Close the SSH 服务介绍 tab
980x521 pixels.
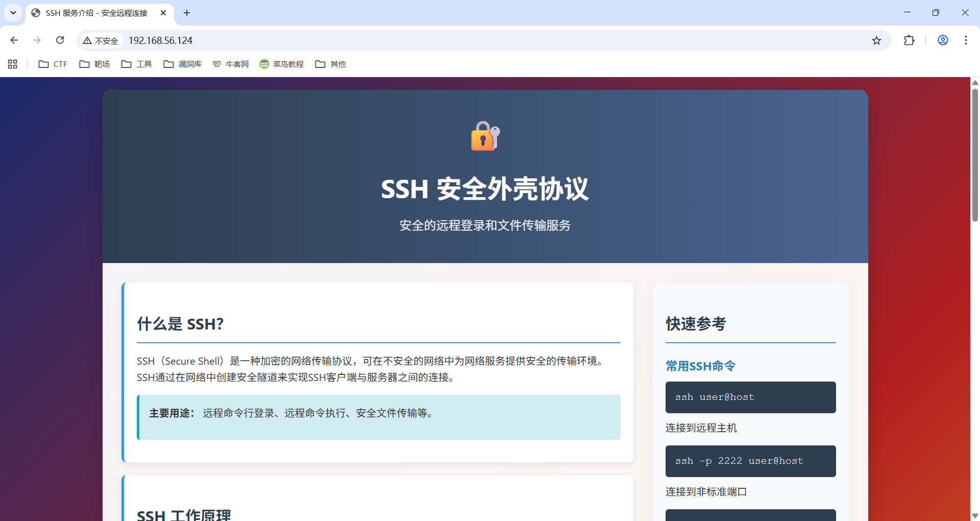(163, 13)
